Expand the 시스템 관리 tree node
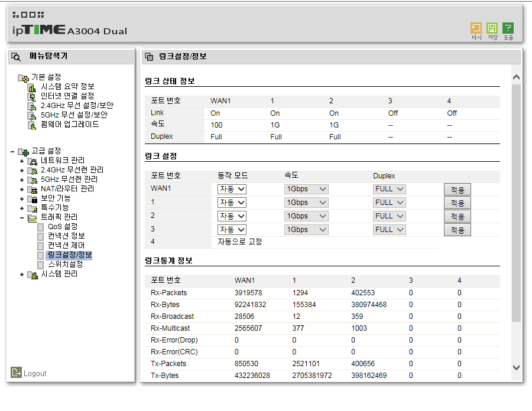The width and height of the screenshot is (532, 411). coord(22,275)
